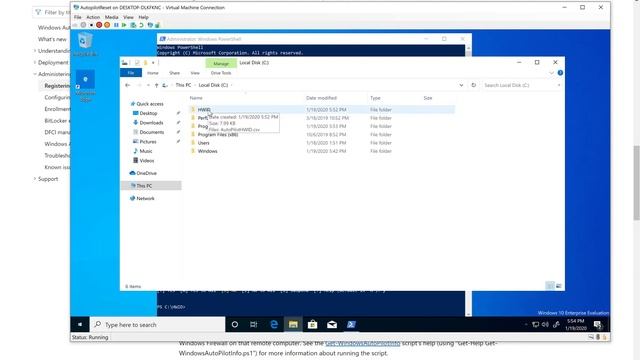
Task: Click the Get-WindowsAutoPilotInfo link
Action: [x=362, y=343]
